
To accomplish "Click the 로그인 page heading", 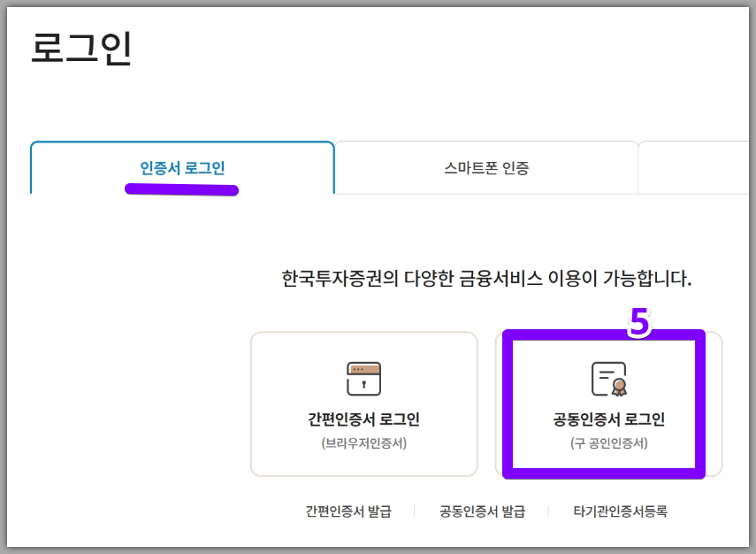I will (x=81, y=48).
